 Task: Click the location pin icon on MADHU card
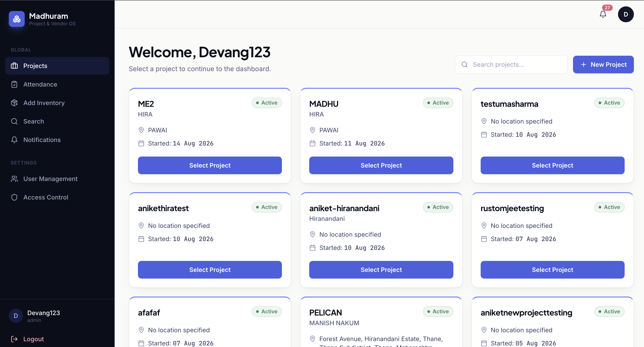[x=313, y=130]
